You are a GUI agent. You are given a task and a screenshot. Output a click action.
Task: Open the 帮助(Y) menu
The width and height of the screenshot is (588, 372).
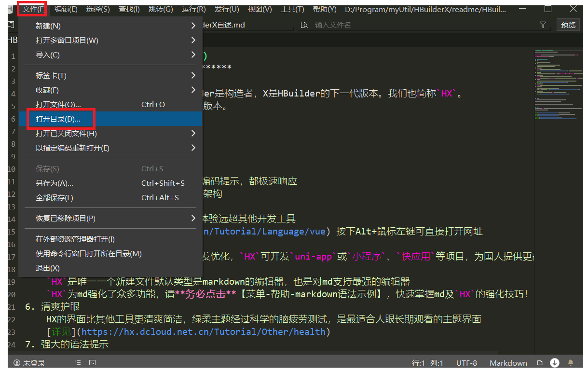(x=325, y=9)
